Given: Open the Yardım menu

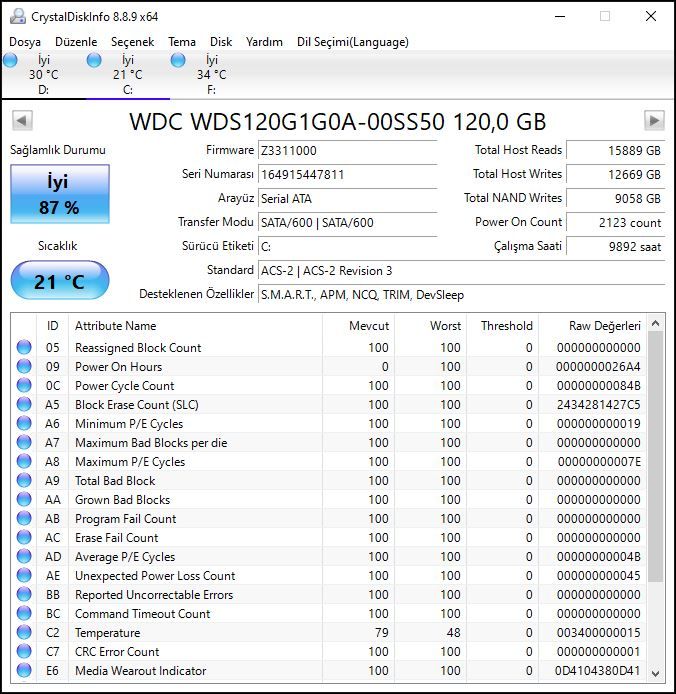Looking at the screenshot, I should [264, 42].
